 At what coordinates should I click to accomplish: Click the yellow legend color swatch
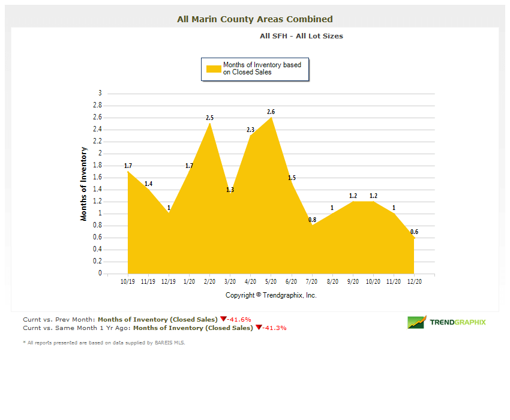click(214, 68)
